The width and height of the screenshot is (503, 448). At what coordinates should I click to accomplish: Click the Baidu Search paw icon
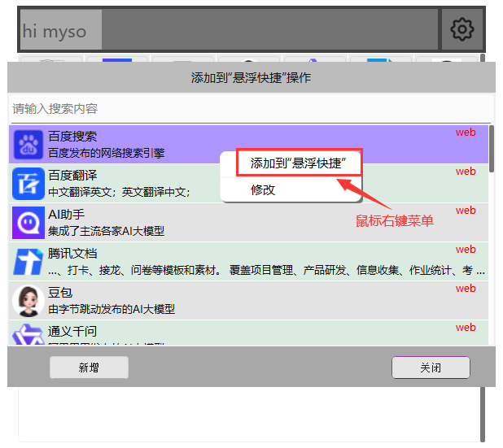[28, 144]
